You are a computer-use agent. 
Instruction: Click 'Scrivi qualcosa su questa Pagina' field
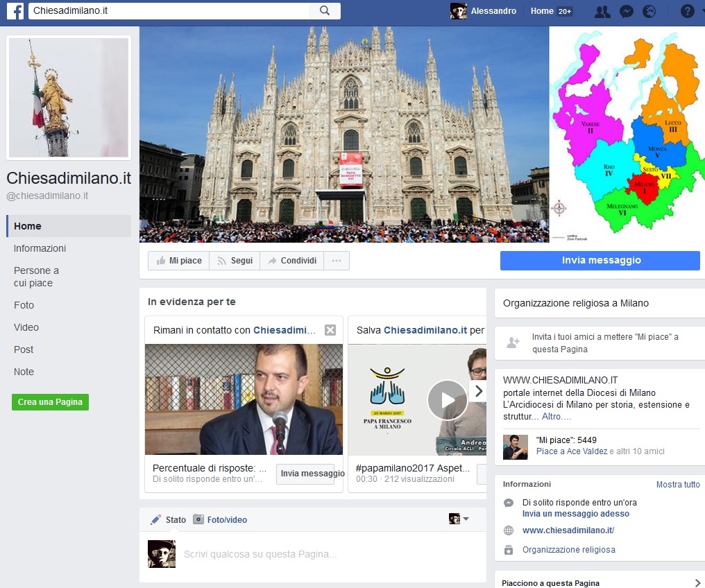pyautogui.click(x=260, y=554)
